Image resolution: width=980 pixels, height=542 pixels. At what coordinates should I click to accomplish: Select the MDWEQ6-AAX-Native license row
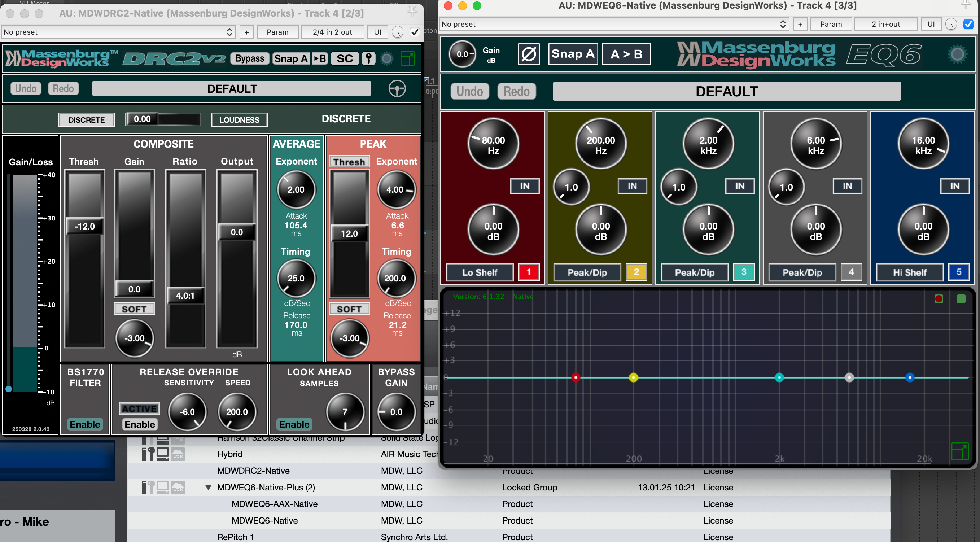(x=509, y=504)
